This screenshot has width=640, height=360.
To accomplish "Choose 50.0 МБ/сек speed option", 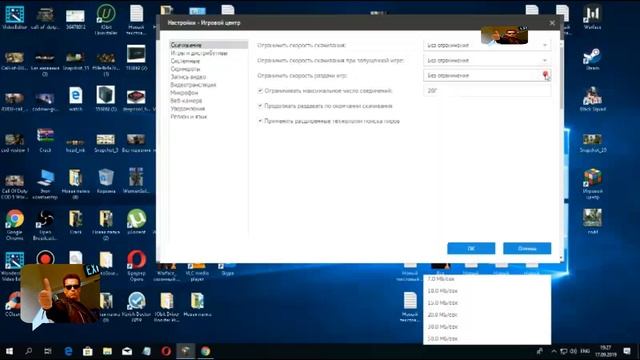I will pyautogui.click(x=487, y=338).
